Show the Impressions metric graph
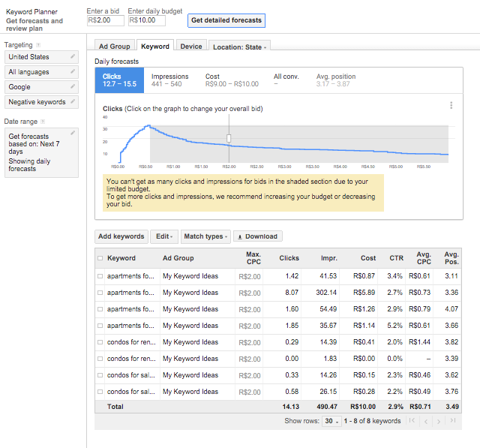 [x=170, y=80]
